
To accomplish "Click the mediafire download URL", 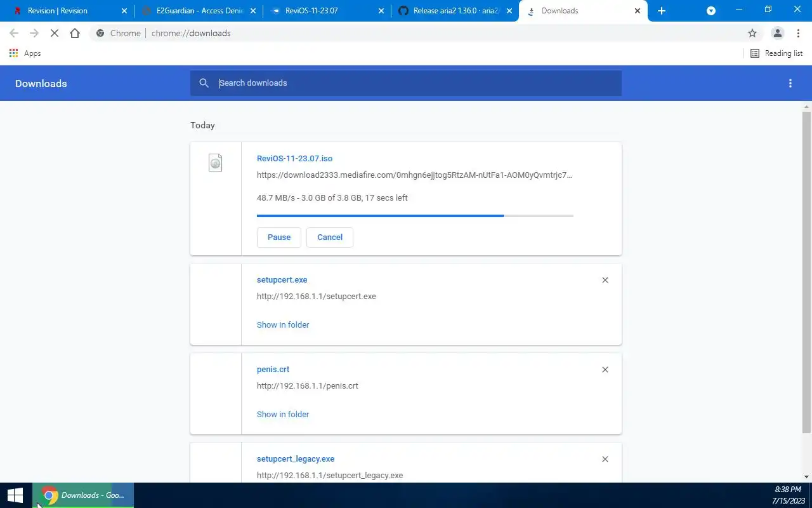I will click(x=414, y=175).
